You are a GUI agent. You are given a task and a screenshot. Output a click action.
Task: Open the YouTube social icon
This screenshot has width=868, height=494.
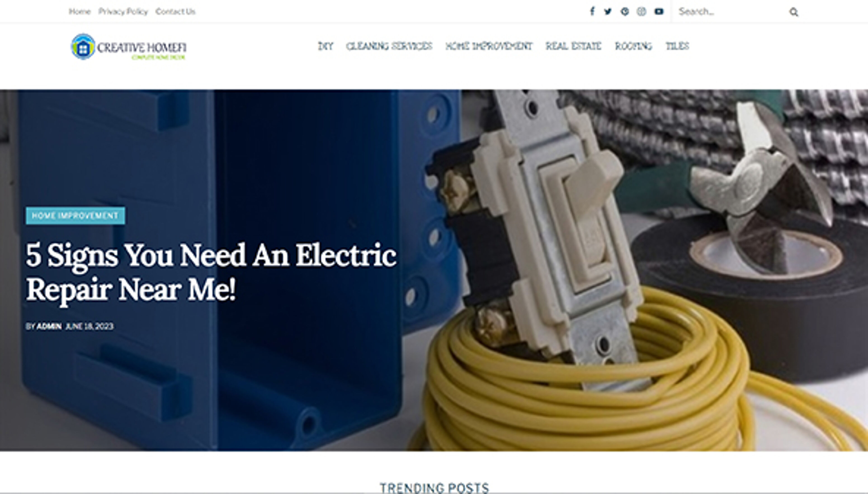pyautogui.click(x=659, y=12)
